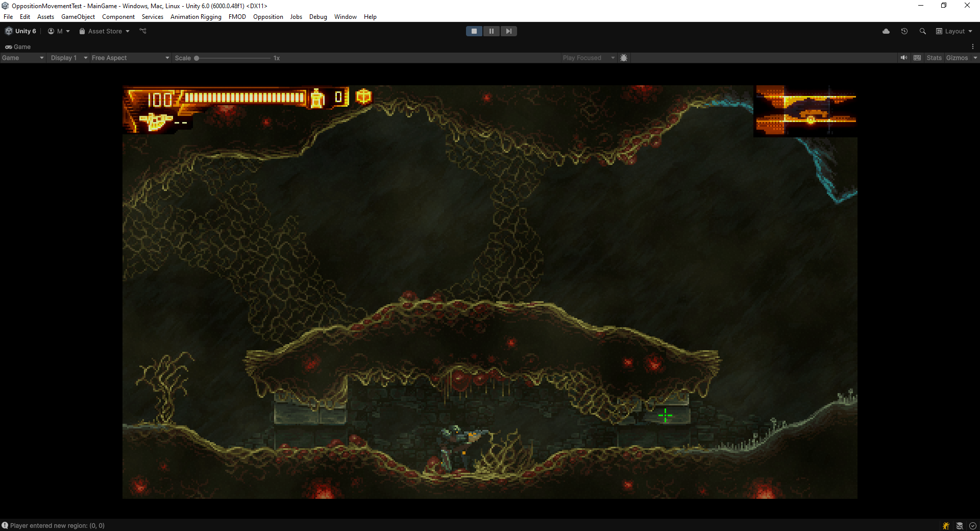
Task: Adjust the Scale slider handle
Action: click(197, 58)
